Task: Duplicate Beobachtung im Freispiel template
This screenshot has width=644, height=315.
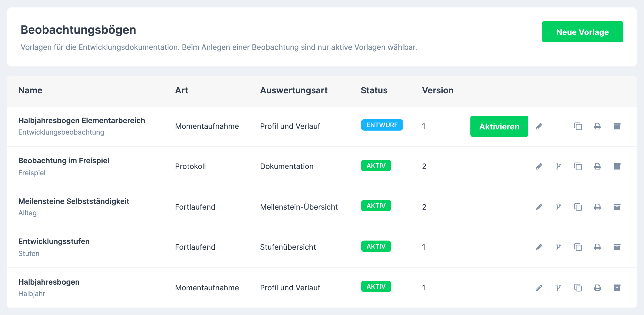Action: (578, 166)
